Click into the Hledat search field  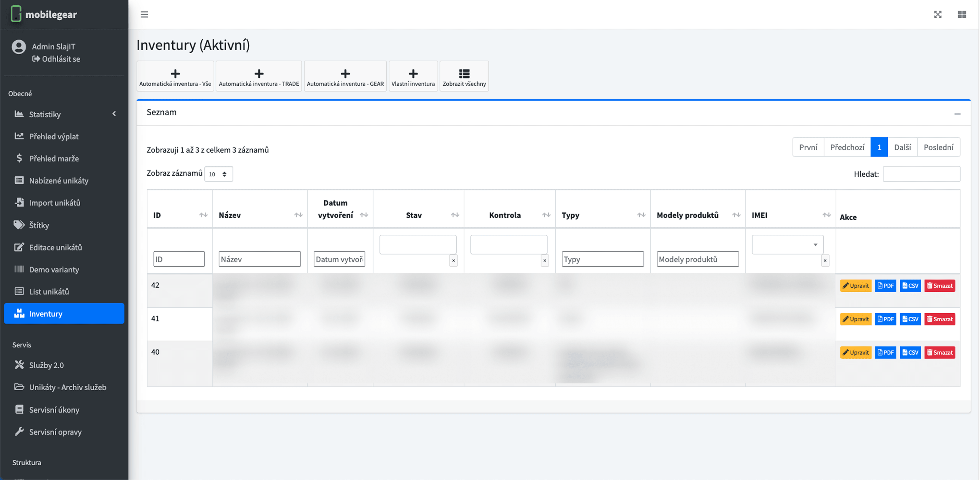click(x=921, y=174)
